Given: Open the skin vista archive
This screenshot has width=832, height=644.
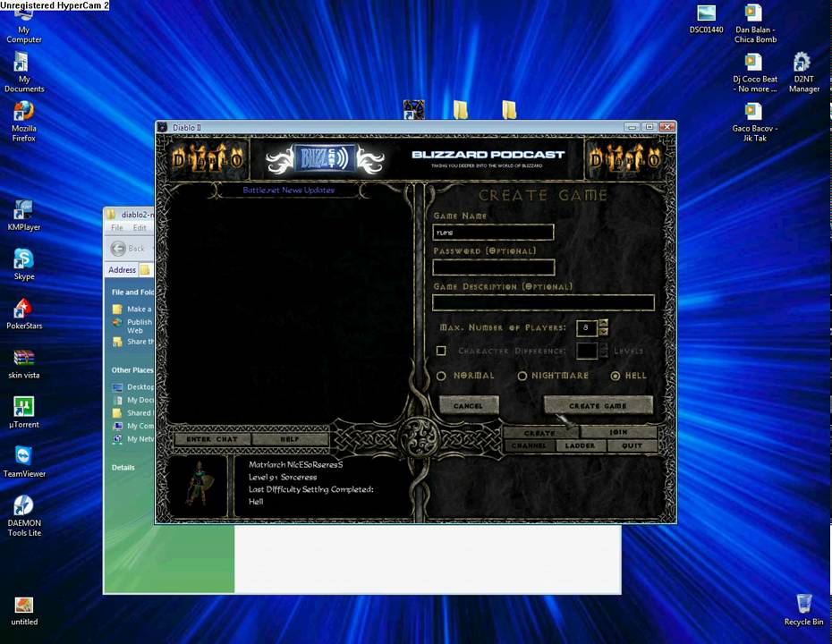Looking at the screenshot, I should tap(23, 364).
